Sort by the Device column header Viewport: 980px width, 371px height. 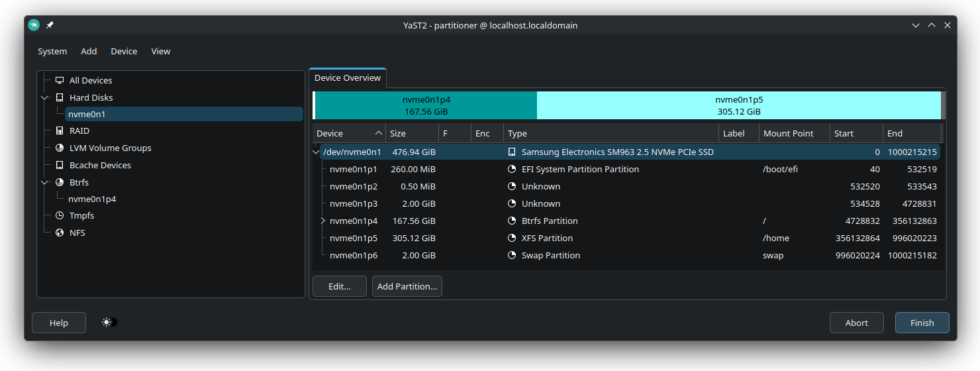click(349, 133)
